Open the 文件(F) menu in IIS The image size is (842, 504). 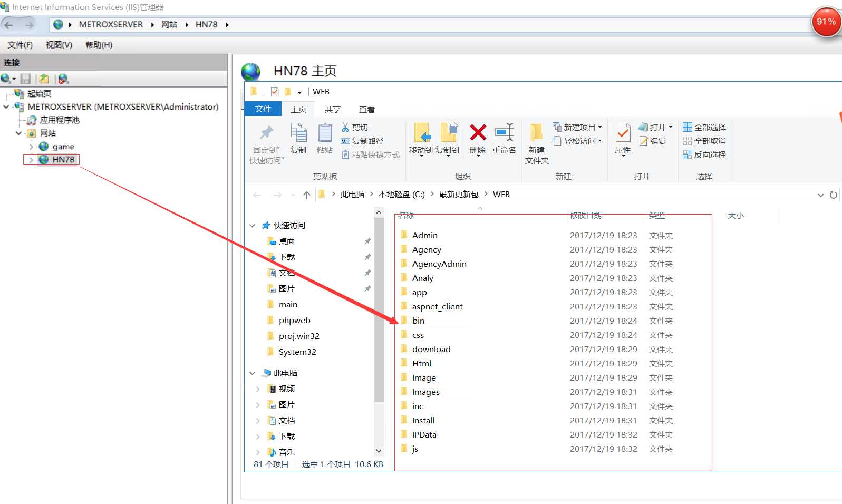tap(20, 45)
